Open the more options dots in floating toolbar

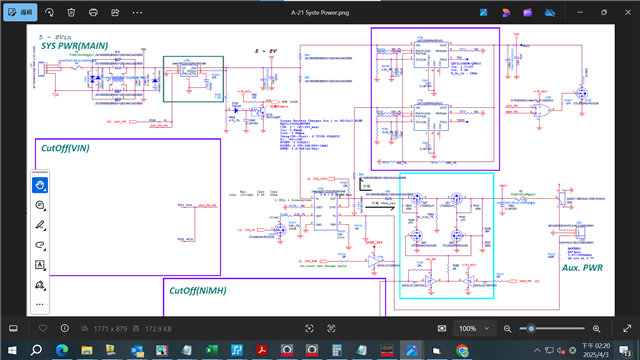point(40,304)
